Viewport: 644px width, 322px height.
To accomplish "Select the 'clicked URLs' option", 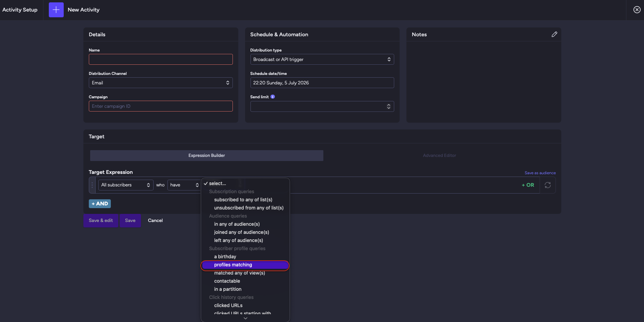I will tap(245, 305).
